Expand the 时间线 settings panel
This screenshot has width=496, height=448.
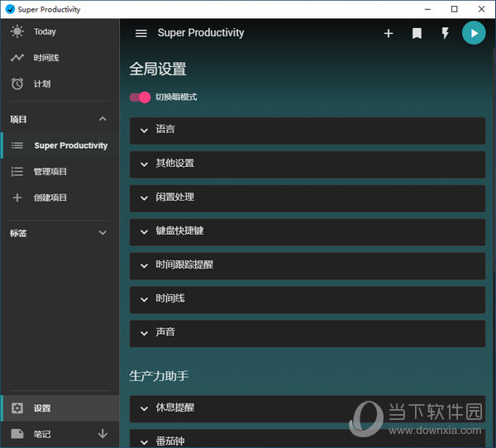[308, 300]
